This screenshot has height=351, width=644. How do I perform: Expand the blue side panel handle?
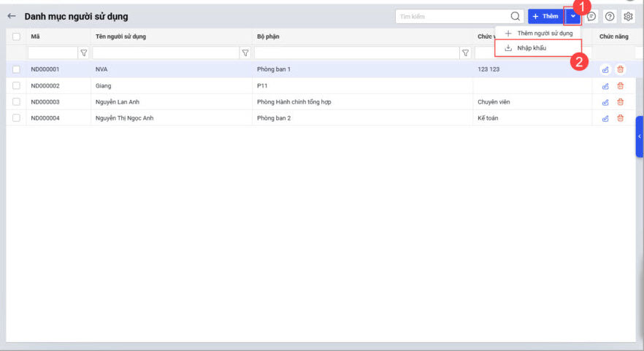pyautogui.click(x=640, y=136)
